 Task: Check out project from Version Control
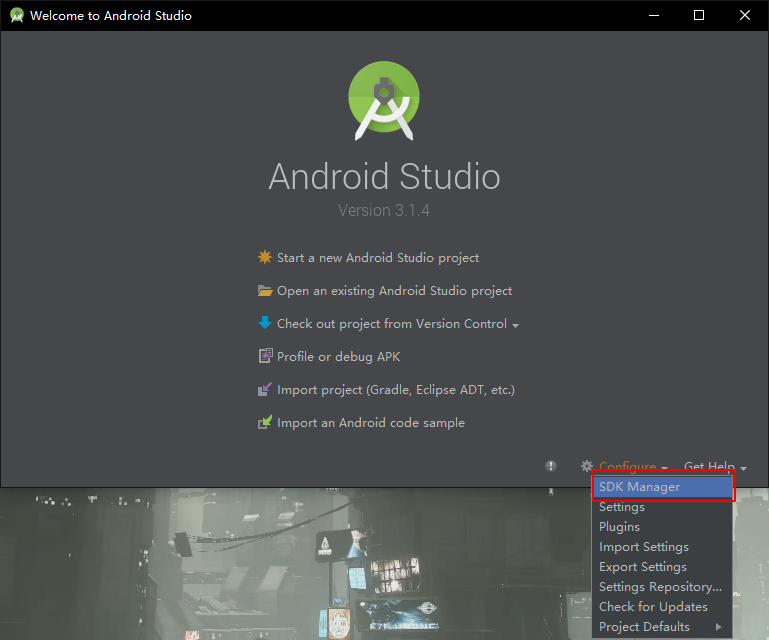tap(392, 324)
